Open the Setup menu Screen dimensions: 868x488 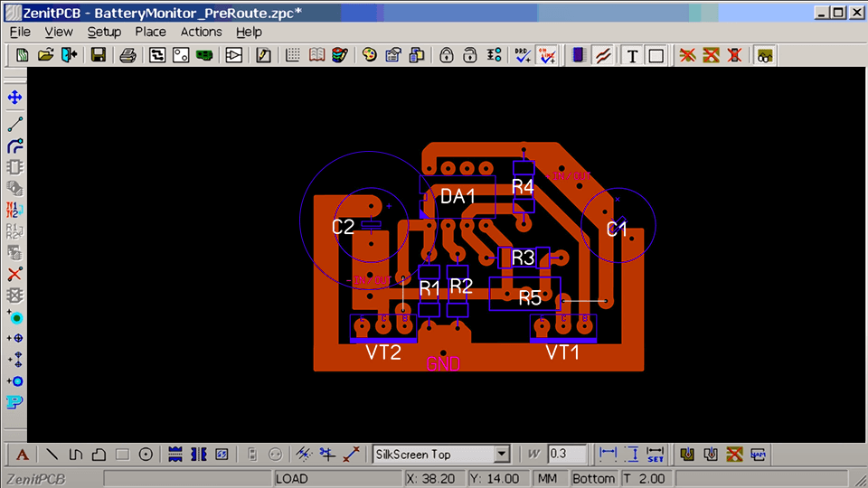pos(104,32)
